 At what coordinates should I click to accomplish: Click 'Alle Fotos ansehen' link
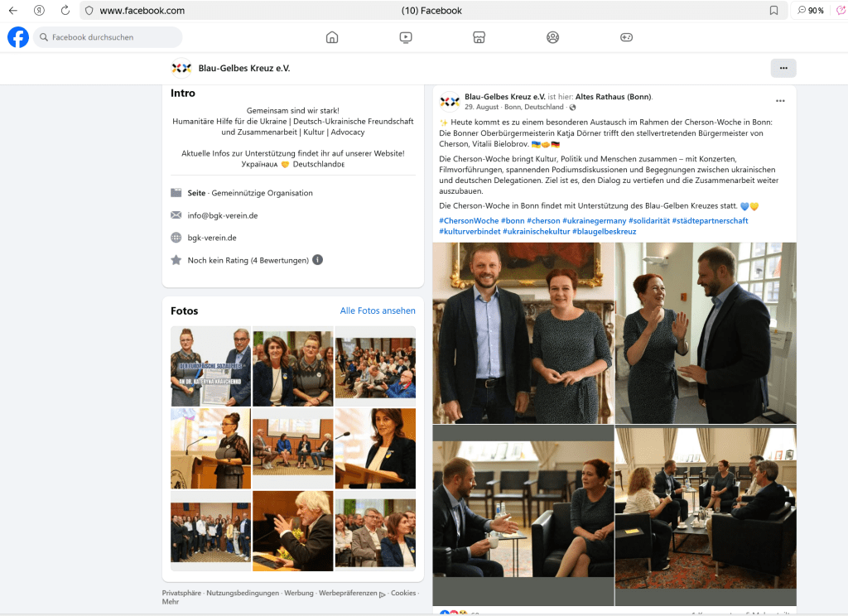coord(378,310)
